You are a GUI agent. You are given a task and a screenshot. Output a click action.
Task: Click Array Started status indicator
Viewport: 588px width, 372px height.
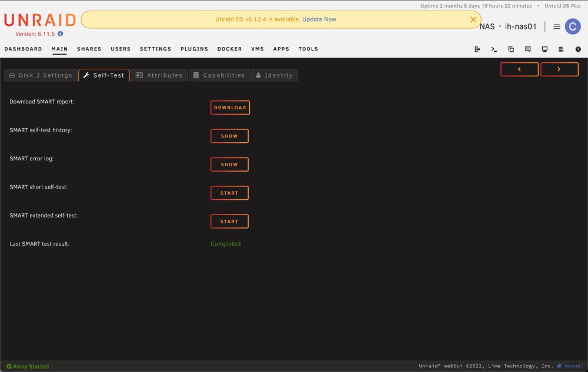coord(28,366)
